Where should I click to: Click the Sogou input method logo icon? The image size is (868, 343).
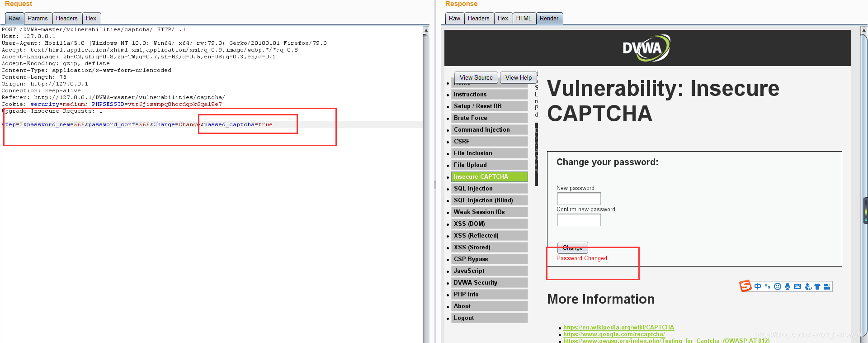[745, 286]
